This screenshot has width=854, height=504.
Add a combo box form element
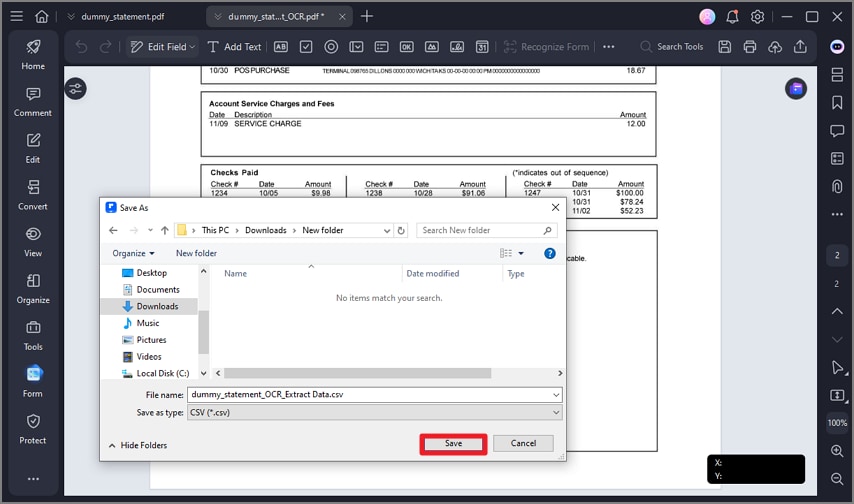[x=356, y=47]
